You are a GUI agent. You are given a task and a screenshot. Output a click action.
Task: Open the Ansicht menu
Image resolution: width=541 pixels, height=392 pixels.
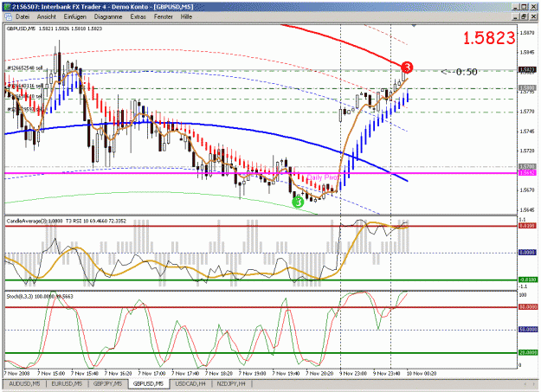point(46,16)
